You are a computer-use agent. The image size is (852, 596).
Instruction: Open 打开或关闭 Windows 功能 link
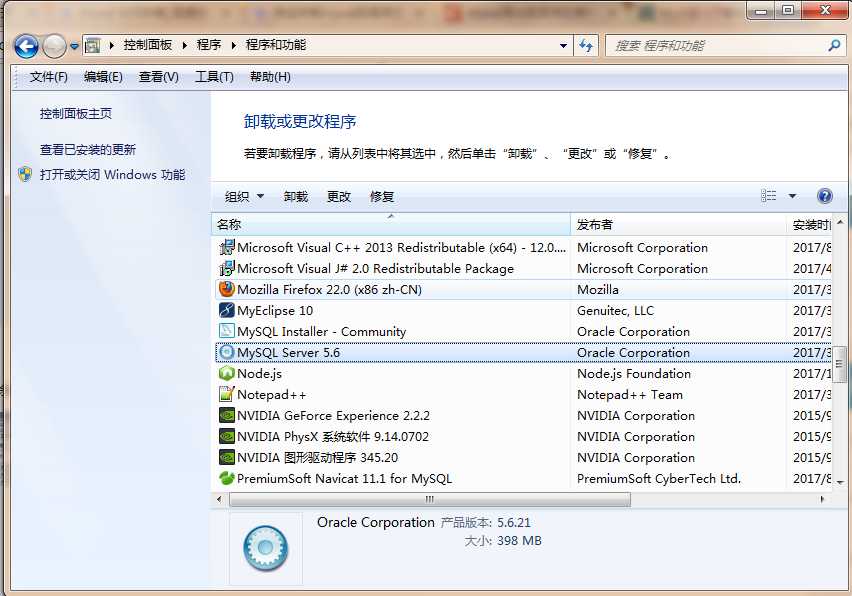[112, 175]
